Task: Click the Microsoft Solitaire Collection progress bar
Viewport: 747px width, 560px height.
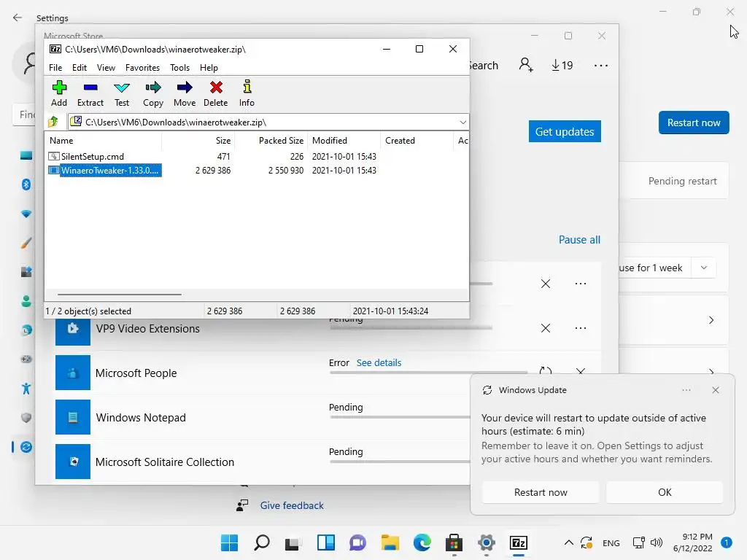Action: pos(399,462)
